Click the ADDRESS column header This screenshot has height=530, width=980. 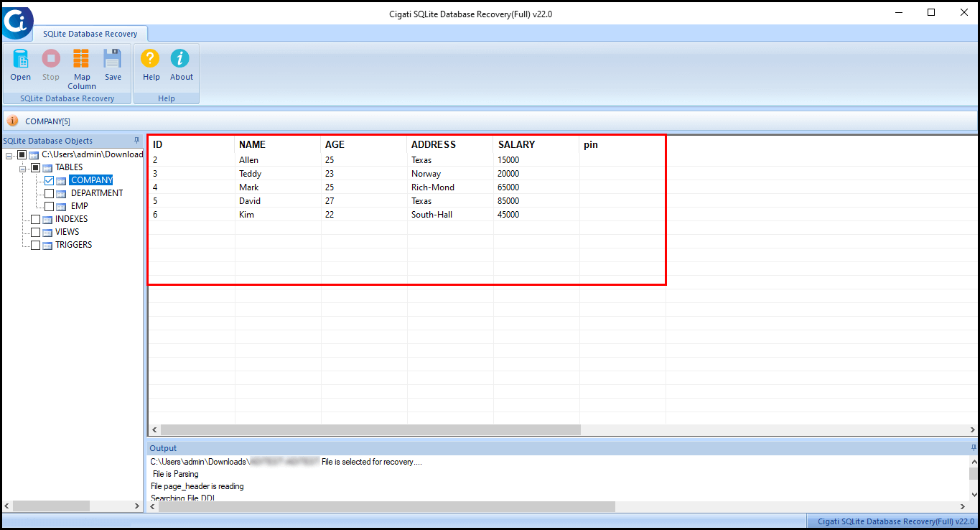[450, 144]
